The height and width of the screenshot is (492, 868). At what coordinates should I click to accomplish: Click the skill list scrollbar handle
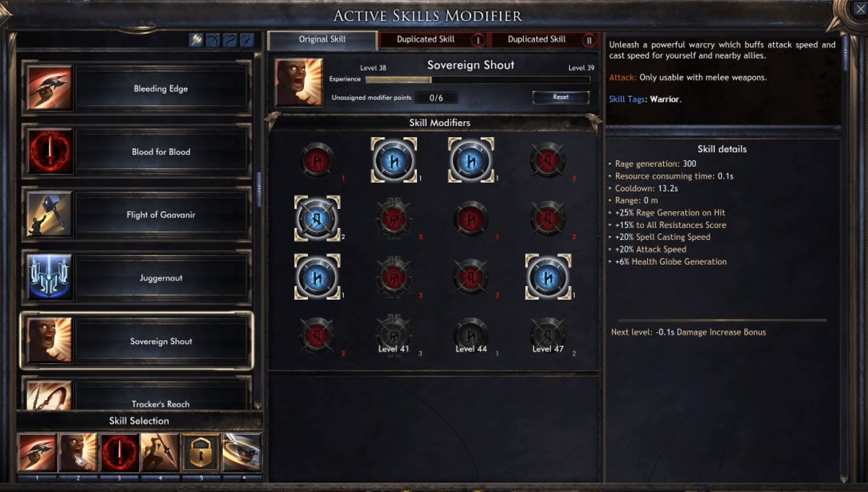259,189
